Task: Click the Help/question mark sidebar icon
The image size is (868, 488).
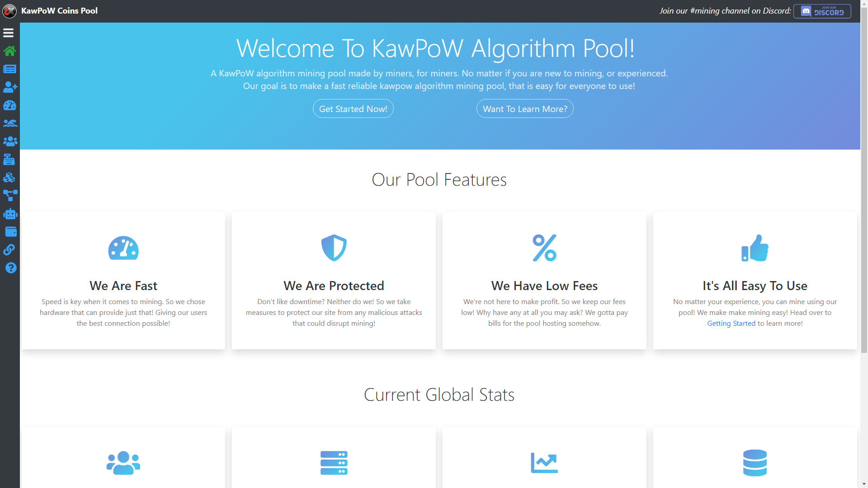Action: click(x=11, y=267)
